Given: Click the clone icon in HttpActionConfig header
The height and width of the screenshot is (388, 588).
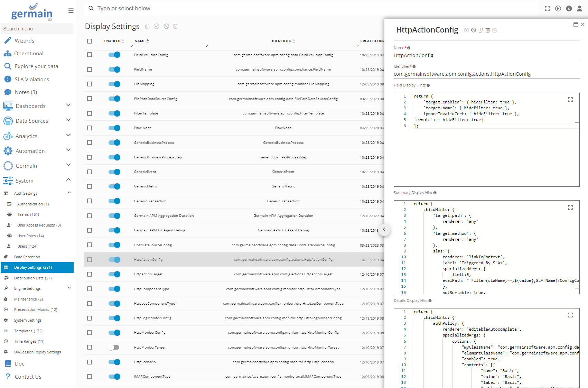Looking at the screenshot, I should coord(480,30).
